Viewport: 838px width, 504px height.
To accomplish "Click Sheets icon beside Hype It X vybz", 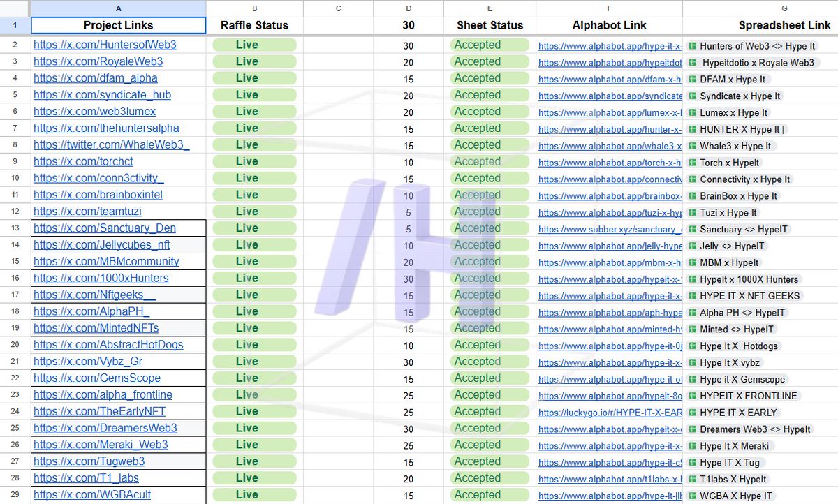I will pyautogui.click(x=692, y=362).
